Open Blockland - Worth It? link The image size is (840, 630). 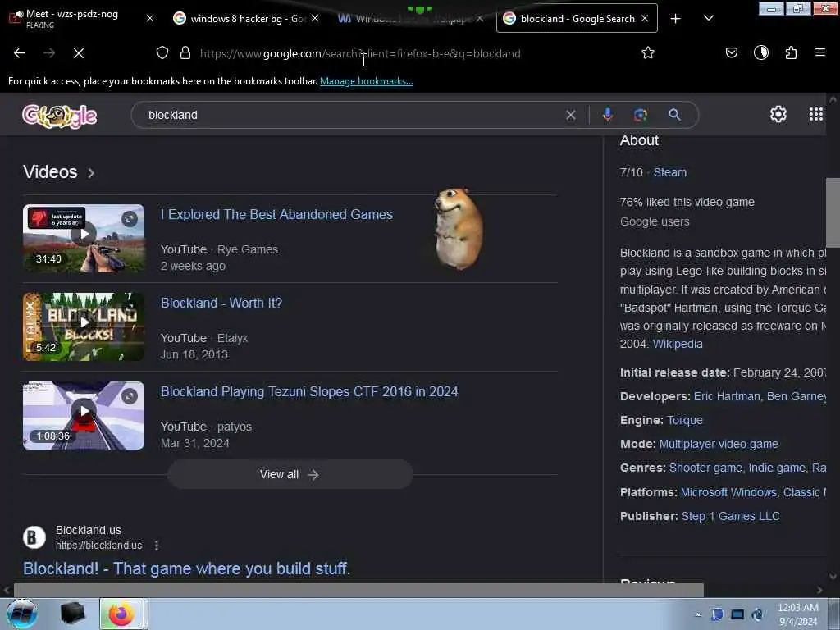(x=221, y=303)
